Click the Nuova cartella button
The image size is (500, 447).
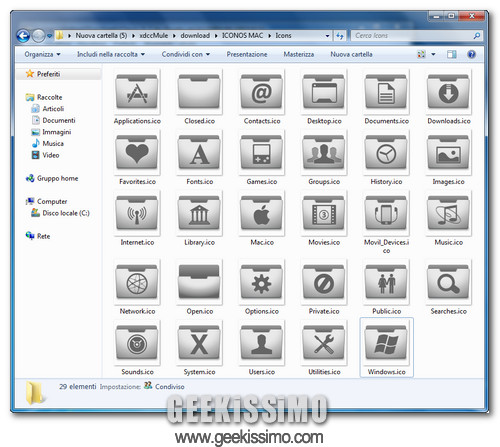351,54
